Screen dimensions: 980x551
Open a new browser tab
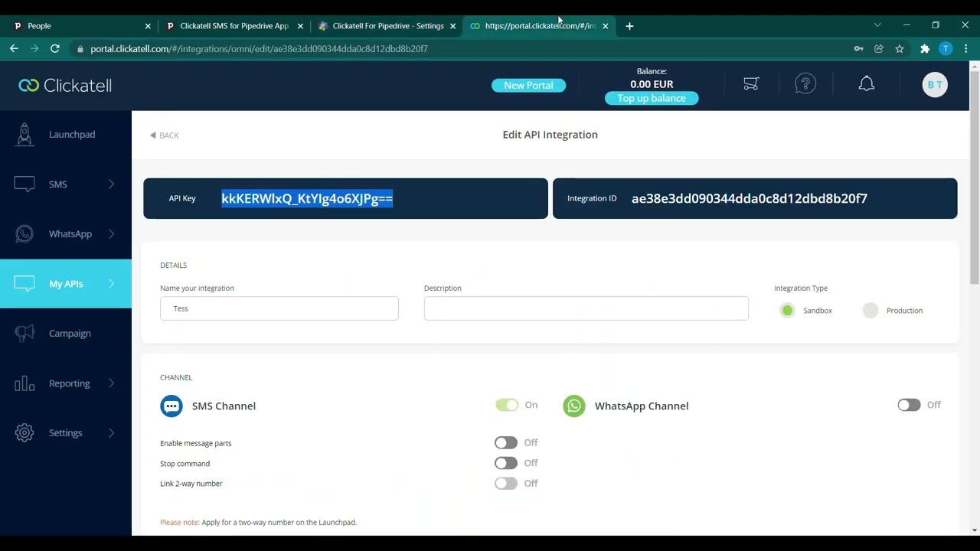[x=629, y=26]
